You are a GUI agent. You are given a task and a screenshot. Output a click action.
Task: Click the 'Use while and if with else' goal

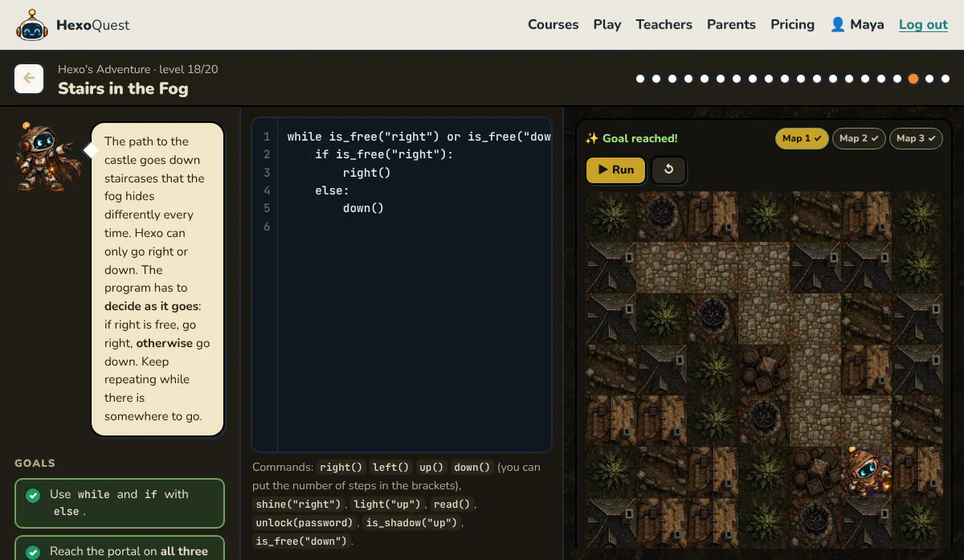(120, 503)
